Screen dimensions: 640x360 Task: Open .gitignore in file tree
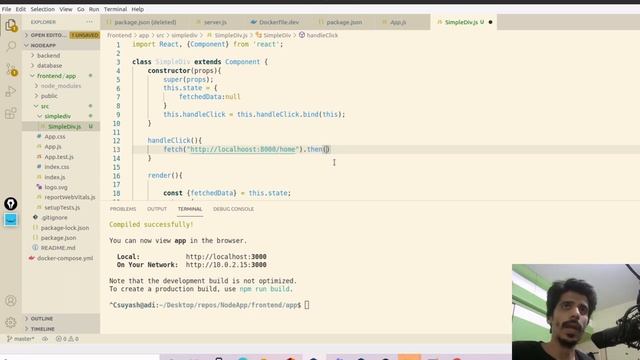tap(54, 218)
